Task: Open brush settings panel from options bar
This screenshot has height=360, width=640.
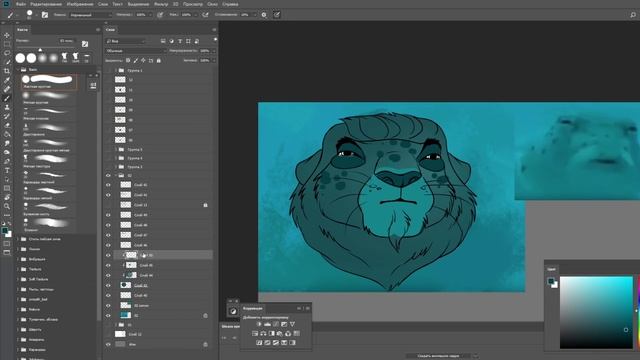Action: tap(45, 15)
